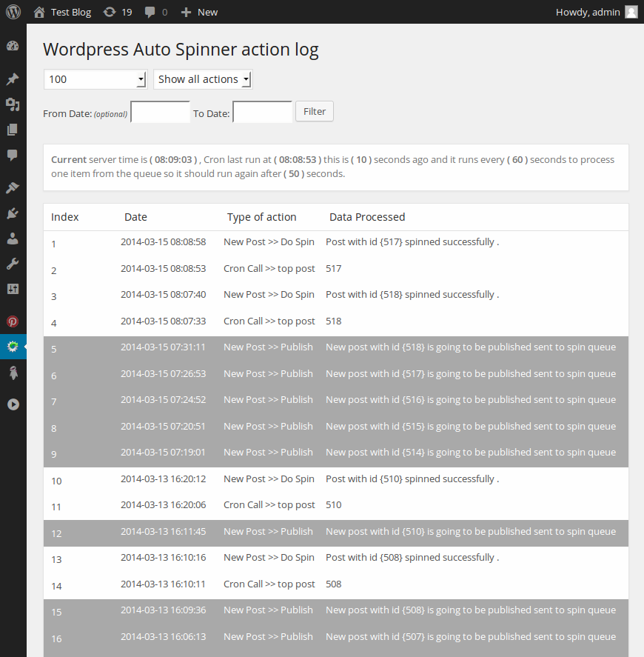Click the From Date input field

tap(161, 112)
